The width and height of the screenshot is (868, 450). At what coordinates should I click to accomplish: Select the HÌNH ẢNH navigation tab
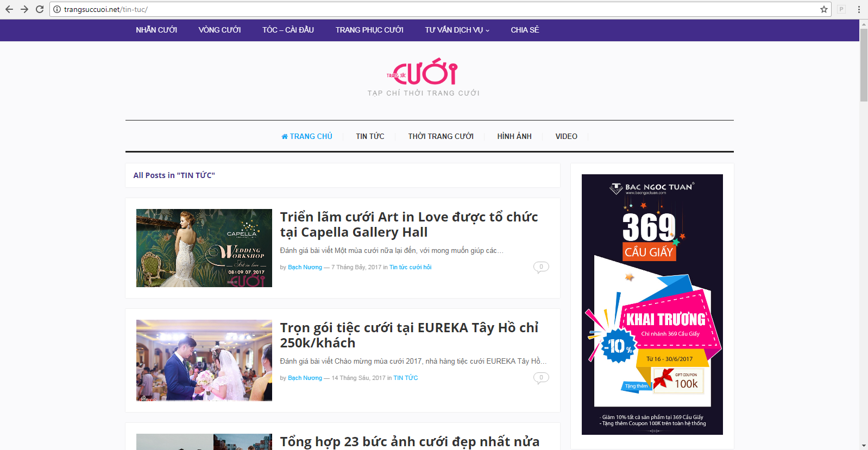tap(514, 136)
